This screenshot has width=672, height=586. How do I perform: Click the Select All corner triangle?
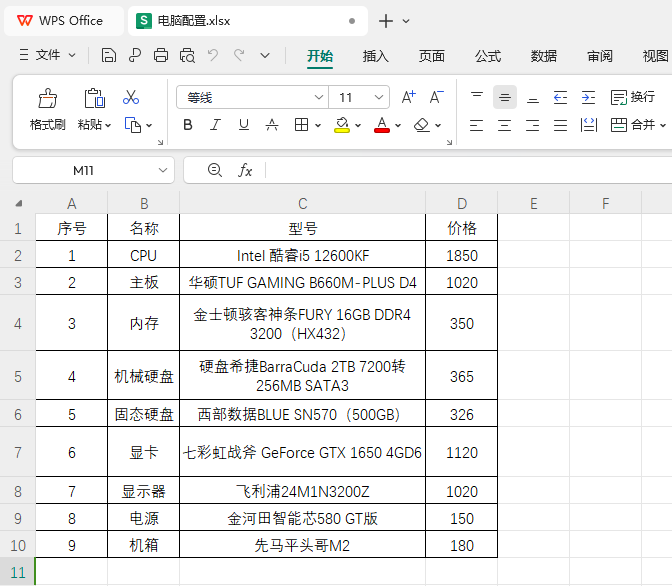(x=18, y=203)
